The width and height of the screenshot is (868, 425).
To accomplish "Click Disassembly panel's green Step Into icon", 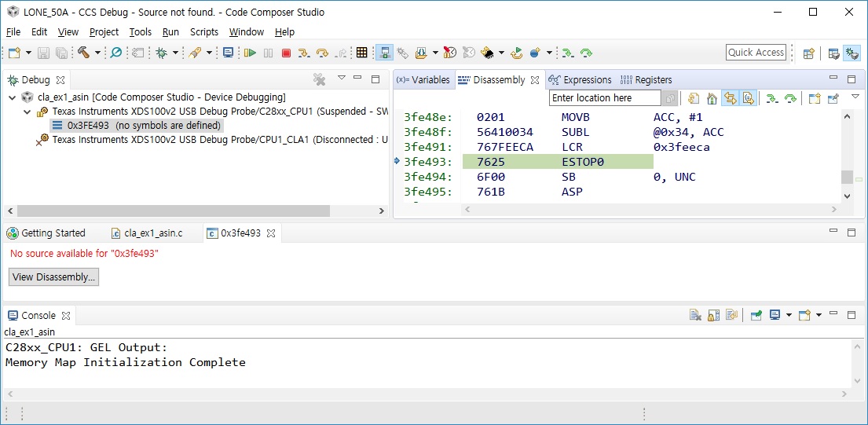I will point(771,98).
